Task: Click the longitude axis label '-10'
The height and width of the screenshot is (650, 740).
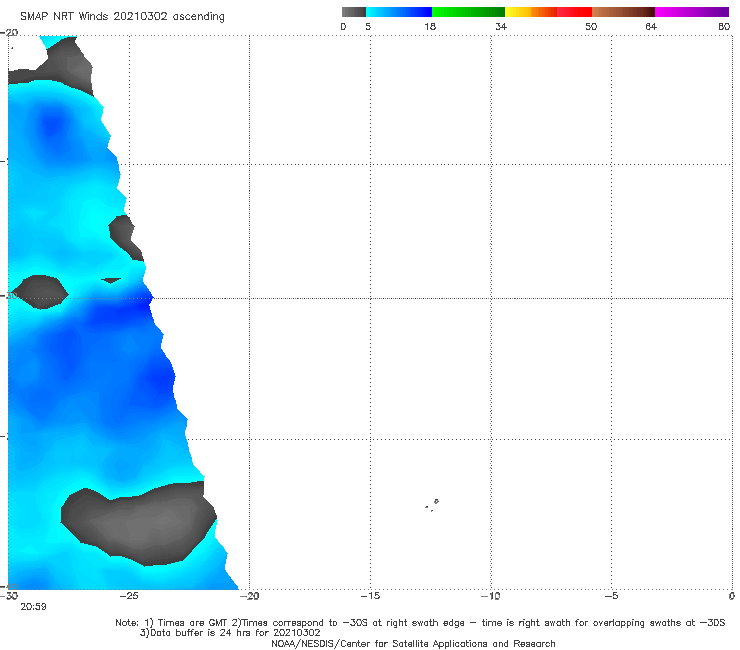Action: pyautogui.click(x=491, y=596)
